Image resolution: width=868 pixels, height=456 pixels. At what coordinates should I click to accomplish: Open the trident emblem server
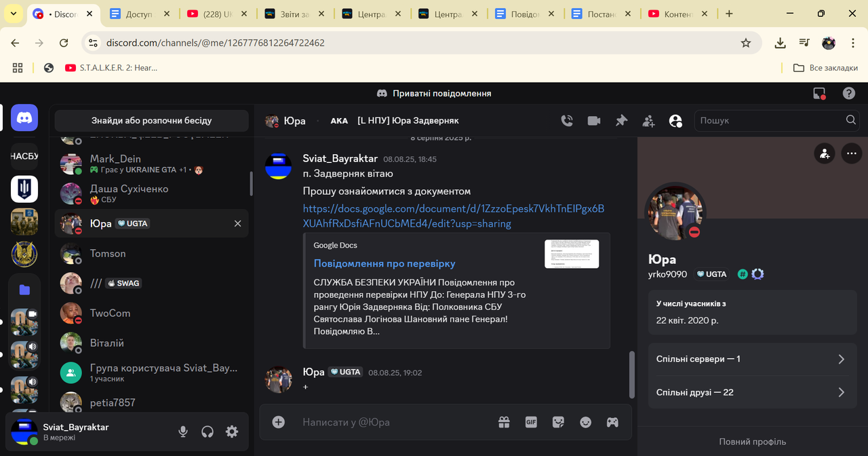coord(24,189)
